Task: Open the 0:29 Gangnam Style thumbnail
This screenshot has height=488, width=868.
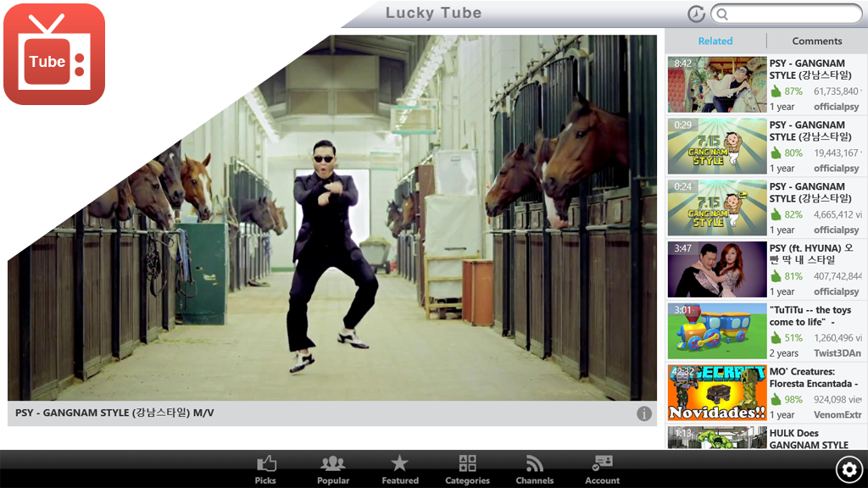Action: tap(717, 147)
